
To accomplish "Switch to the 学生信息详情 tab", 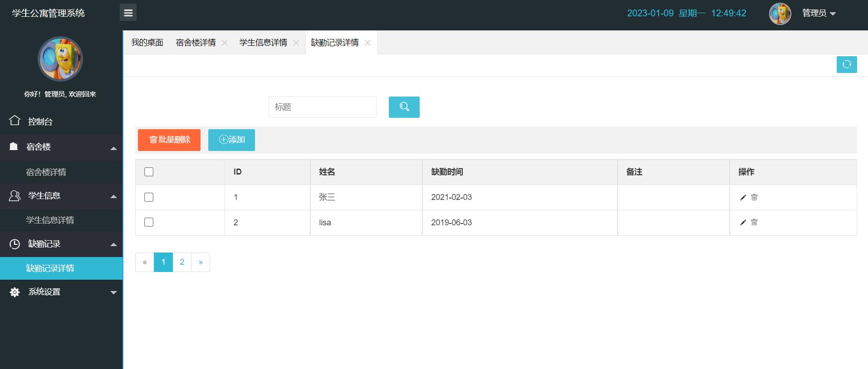I will click(263, 43).
